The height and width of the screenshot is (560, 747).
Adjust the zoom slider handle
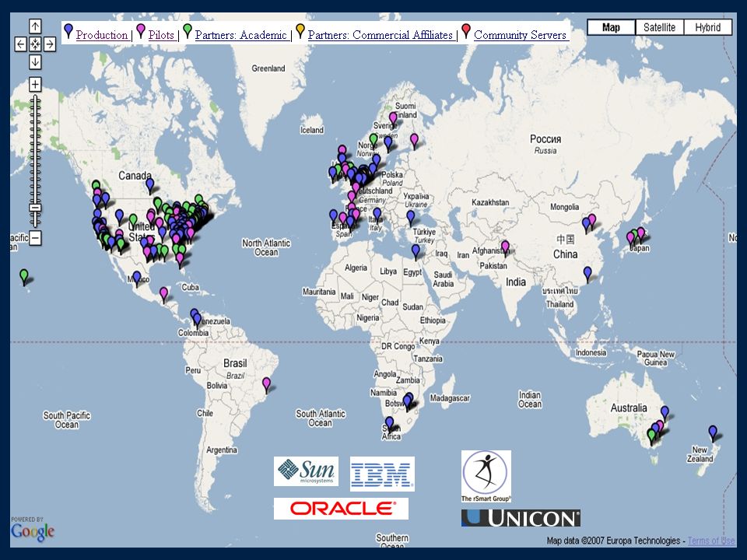click(x=35, y=208)
